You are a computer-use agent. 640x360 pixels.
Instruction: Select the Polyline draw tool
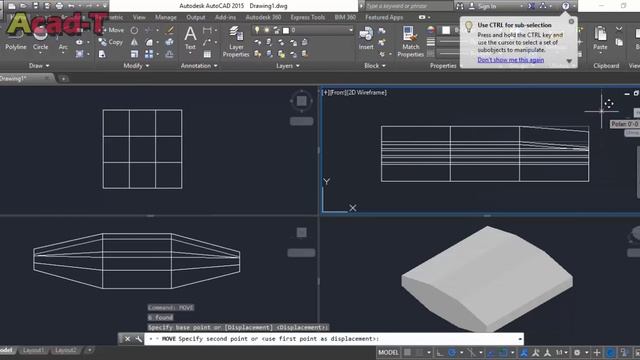click(x=16, y=40)
